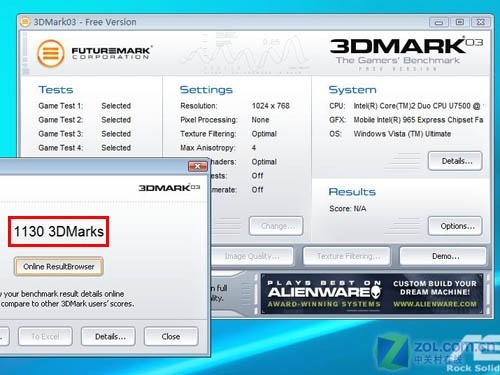Open the Image Quality button
500x375 pixels.
tap(252, 256)
